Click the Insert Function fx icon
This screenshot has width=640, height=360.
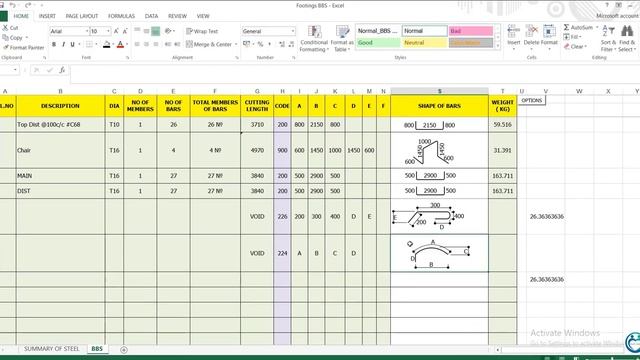click(x=62, y=70)
